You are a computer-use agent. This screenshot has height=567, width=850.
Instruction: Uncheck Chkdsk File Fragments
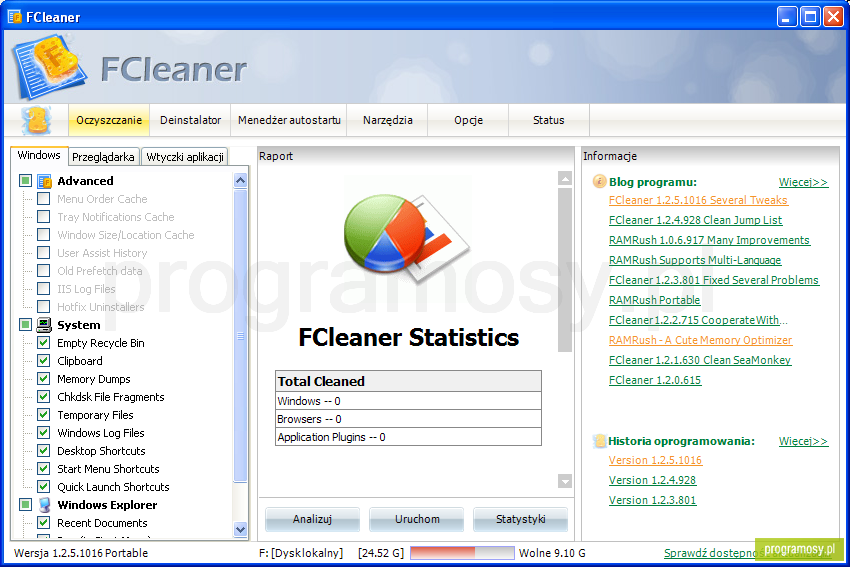pos(43,396)
